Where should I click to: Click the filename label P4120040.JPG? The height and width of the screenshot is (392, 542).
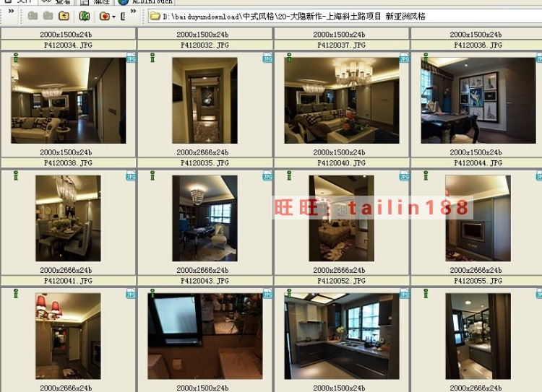(342, 163)
